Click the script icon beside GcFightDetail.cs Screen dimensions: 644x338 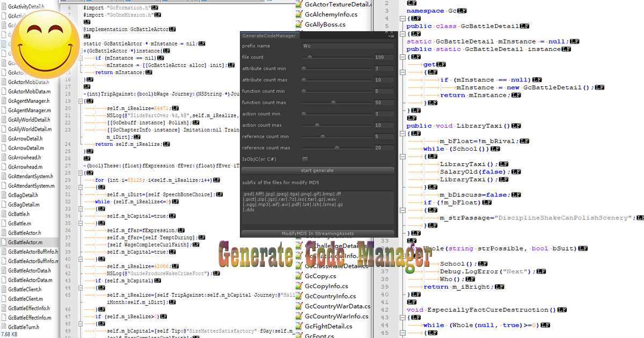point(299,326)
